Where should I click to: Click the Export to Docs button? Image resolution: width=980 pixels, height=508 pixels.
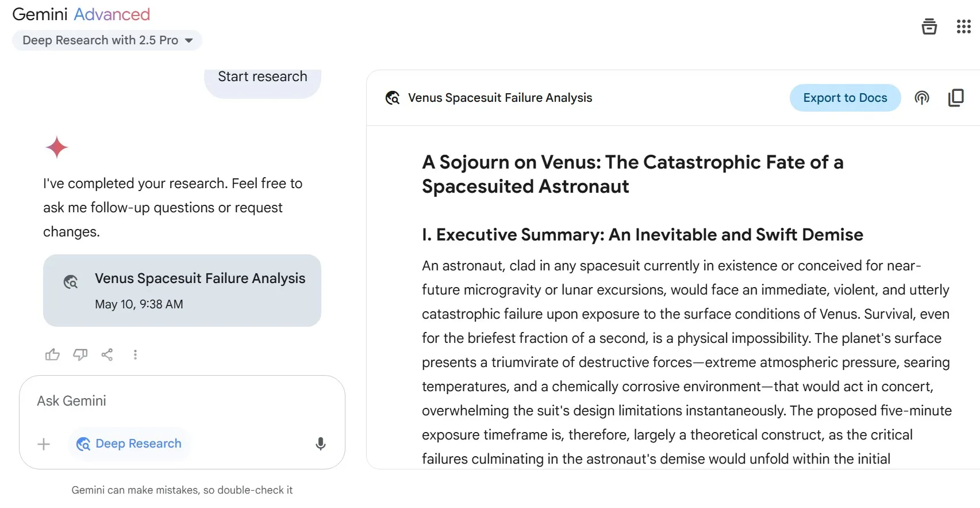click(844, 98)
